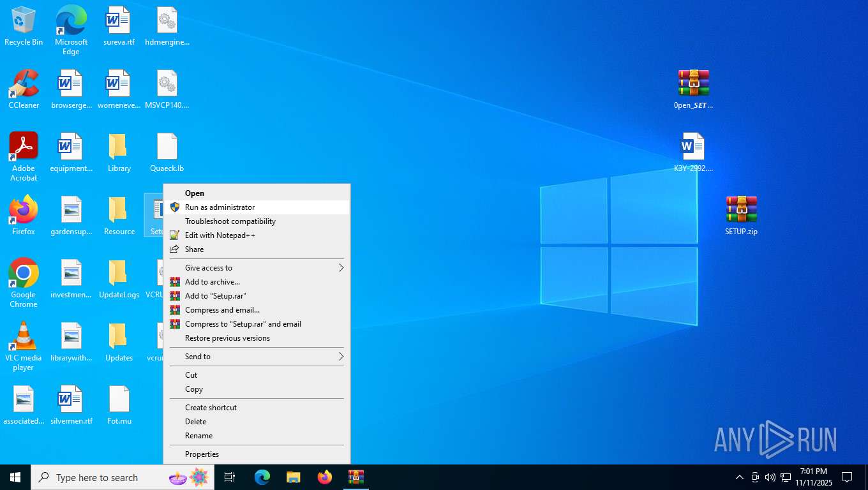This screenshot has height=490, width=868.
Task: Select the Microsoft Edge desktop shortcut
Action: (71, 30)
